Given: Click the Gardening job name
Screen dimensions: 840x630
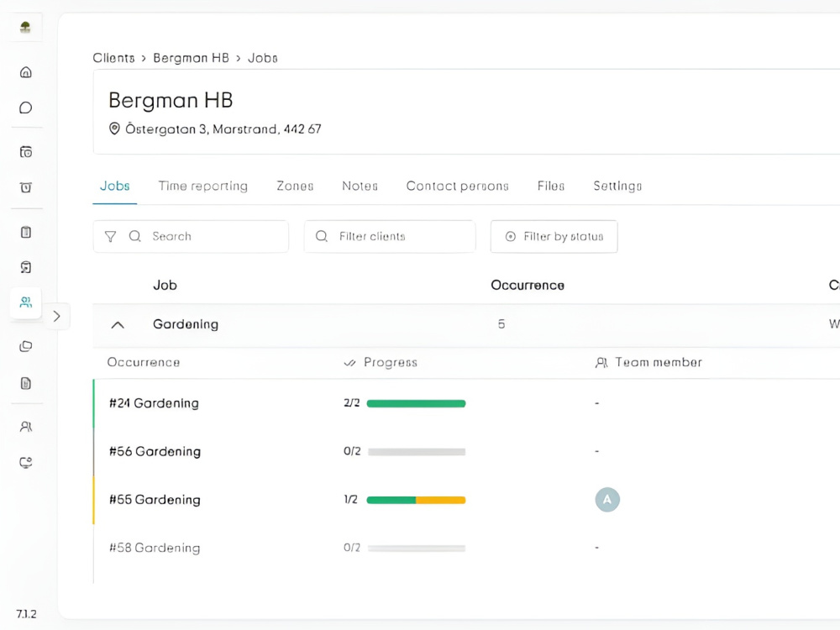Looking at the screenshot, I should (x=186, y=324).
